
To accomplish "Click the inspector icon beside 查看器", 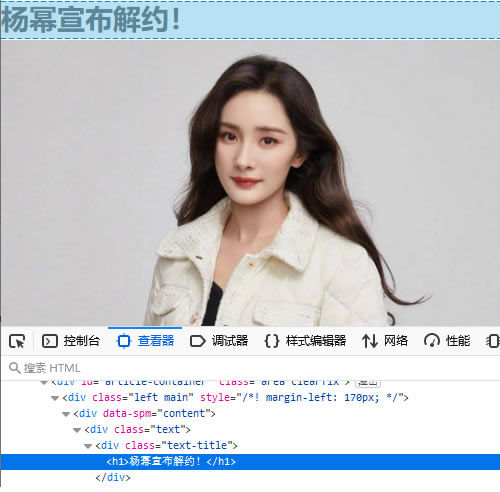I will click(124, 341).
